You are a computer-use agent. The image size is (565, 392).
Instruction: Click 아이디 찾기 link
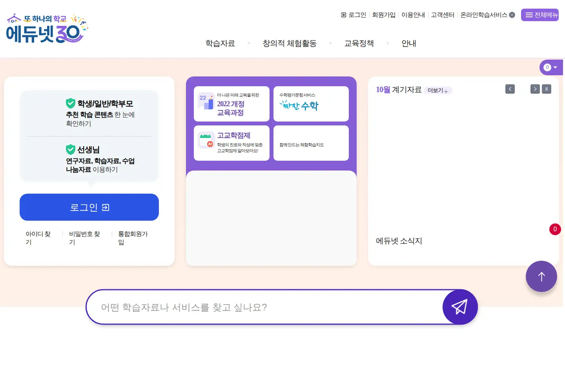point(38,238)
